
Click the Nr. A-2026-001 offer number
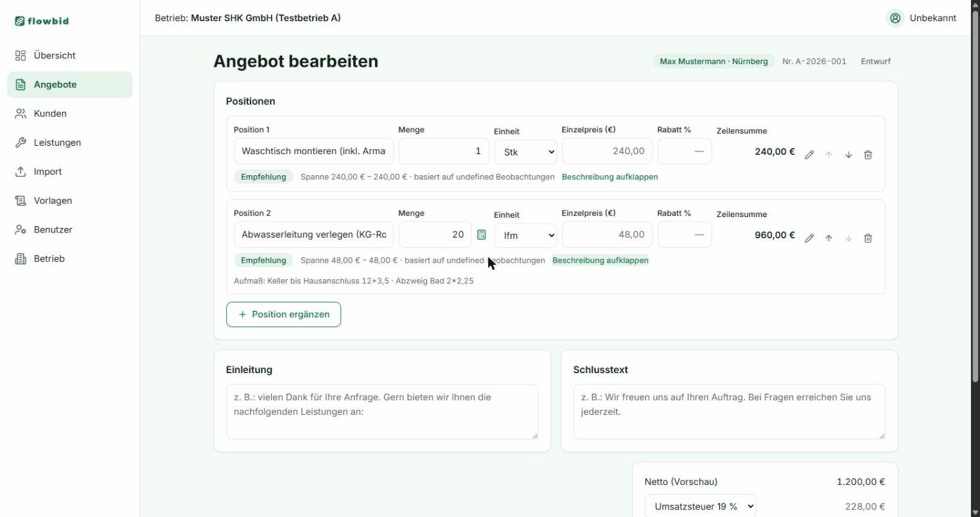click(x=814, y=62)
